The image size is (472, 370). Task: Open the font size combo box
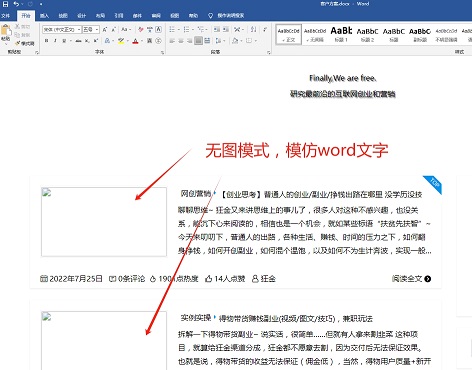tap(91, 29)
